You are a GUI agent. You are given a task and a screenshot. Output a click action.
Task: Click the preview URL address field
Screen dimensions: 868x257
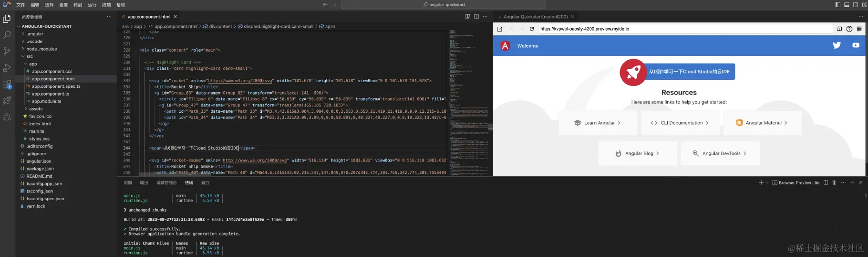point(685,29)
